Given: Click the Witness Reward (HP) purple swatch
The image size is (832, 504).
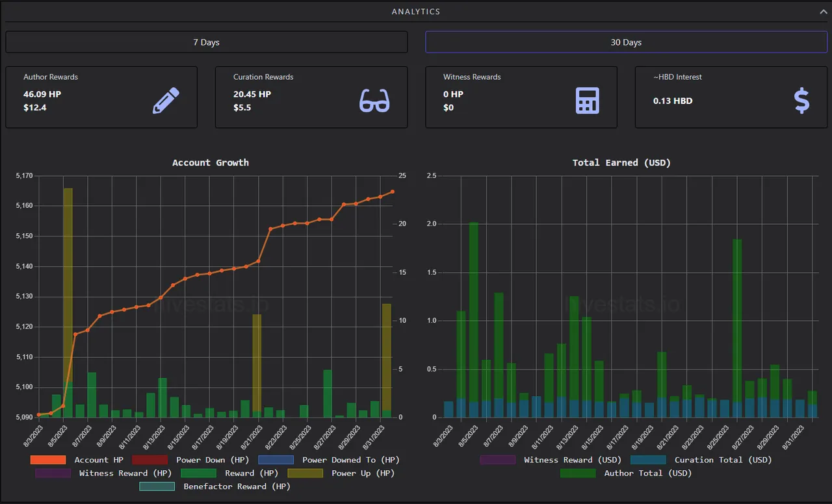Looking at the screenshot, I should (x=53, y=473).
